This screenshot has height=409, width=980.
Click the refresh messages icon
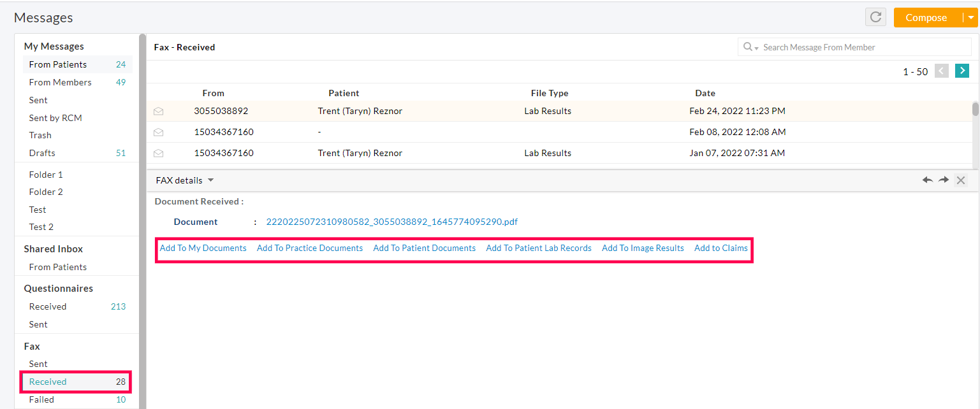[875, 17]
